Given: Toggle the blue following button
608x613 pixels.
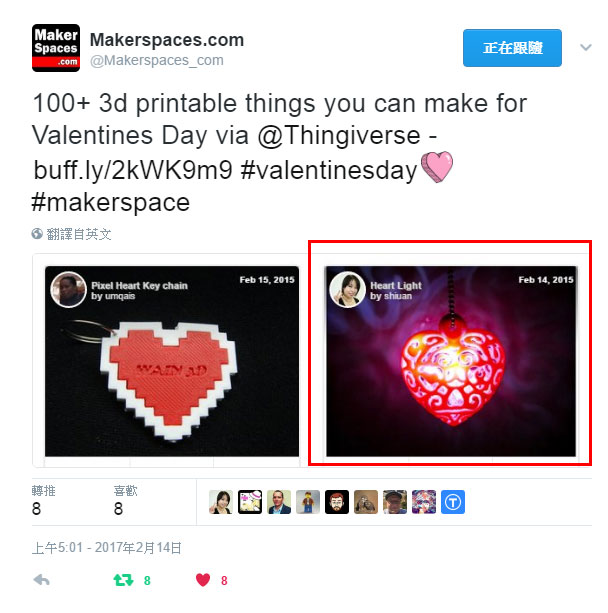Looking at the screenshot, I should pos(512,48).
